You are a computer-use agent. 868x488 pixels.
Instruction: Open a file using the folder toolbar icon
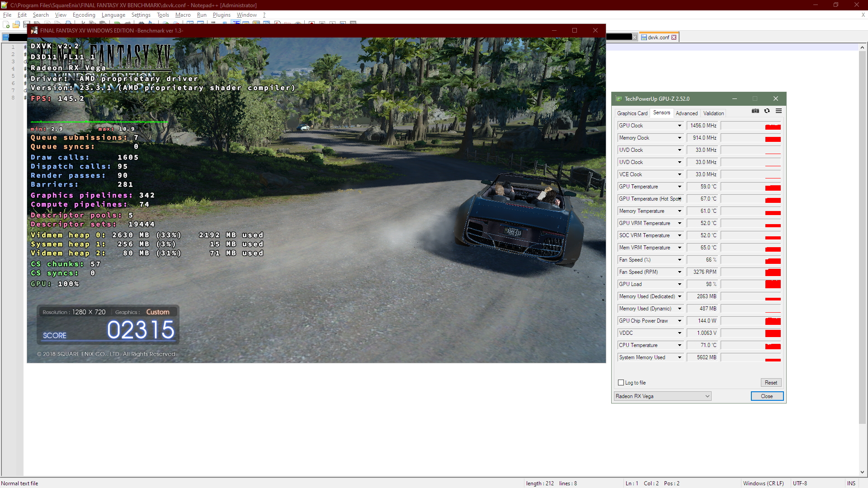click(x=16, y=25)
